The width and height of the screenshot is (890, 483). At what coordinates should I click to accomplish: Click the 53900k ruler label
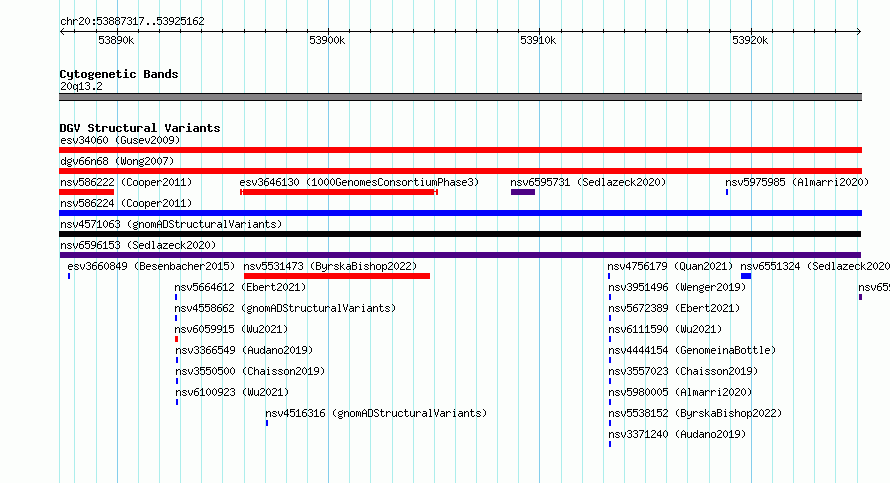327,40
